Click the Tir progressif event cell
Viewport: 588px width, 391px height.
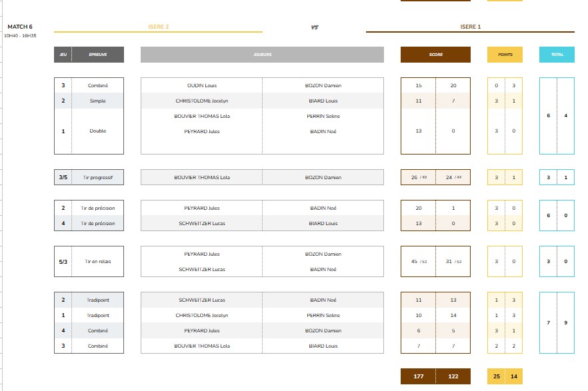[x=97, y=177]
